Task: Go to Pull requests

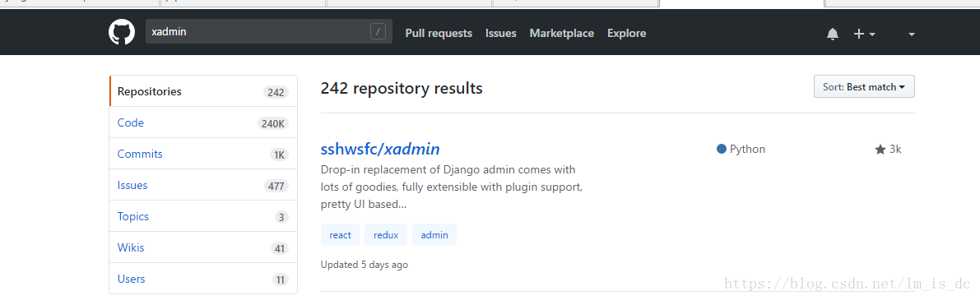Action: coord(439,33)
